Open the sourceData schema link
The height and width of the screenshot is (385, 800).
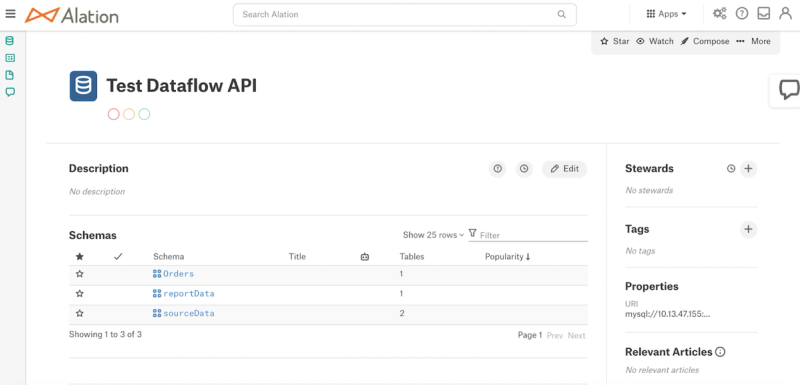(188, 314)
